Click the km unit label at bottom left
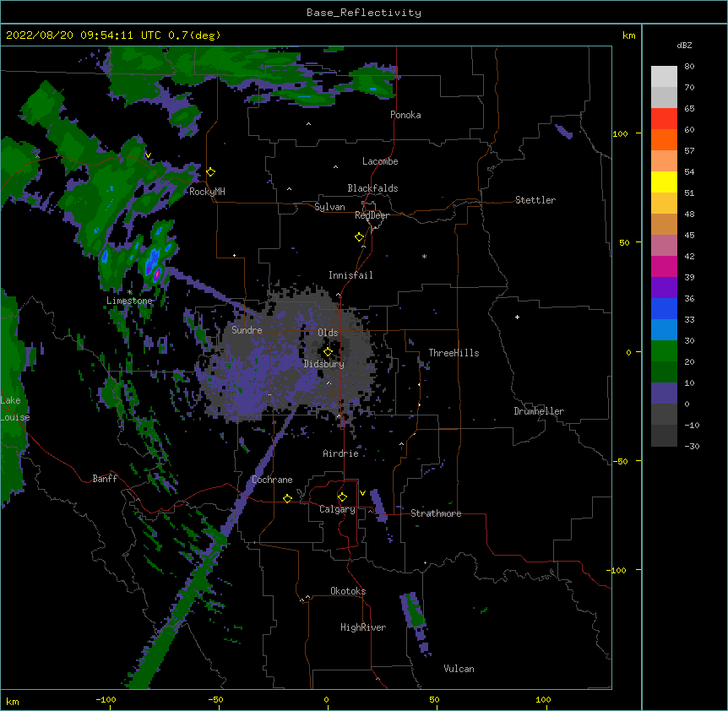Viewport: 728px width, 711px height. tap(13, 701)
